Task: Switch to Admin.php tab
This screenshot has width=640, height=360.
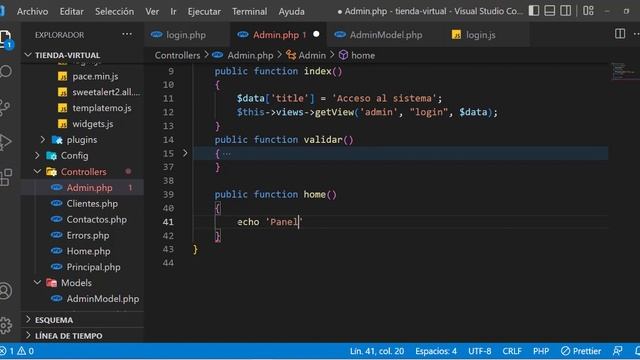Action: point(278,35)
